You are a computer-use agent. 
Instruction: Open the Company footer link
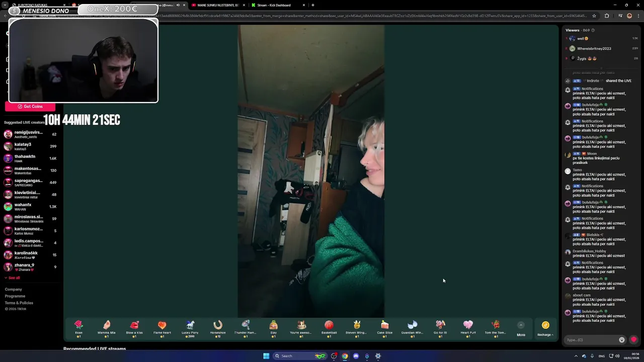coord(14,289)
